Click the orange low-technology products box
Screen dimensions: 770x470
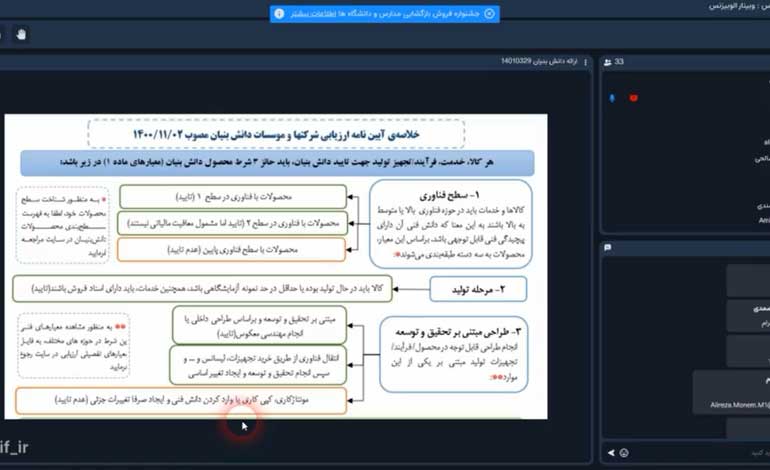[x=232, y=249]
